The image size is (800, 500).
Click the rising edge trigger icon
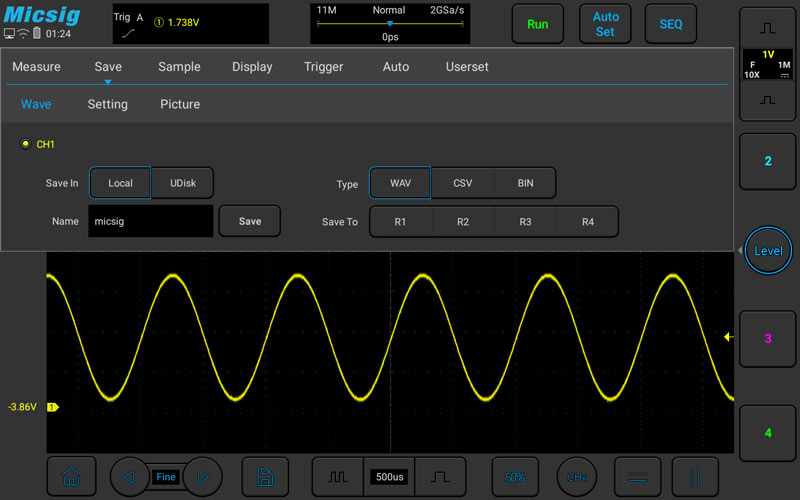click(x=129, y=34)
